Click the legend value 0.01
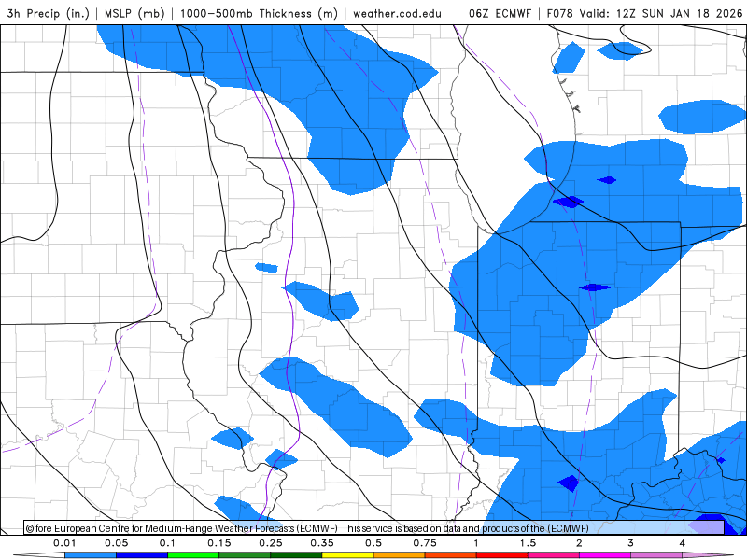 tap(64, 543)
